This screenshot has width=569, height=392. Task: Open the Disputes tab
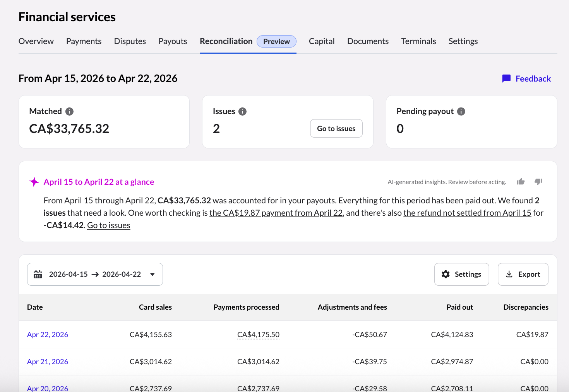(130, 41)
